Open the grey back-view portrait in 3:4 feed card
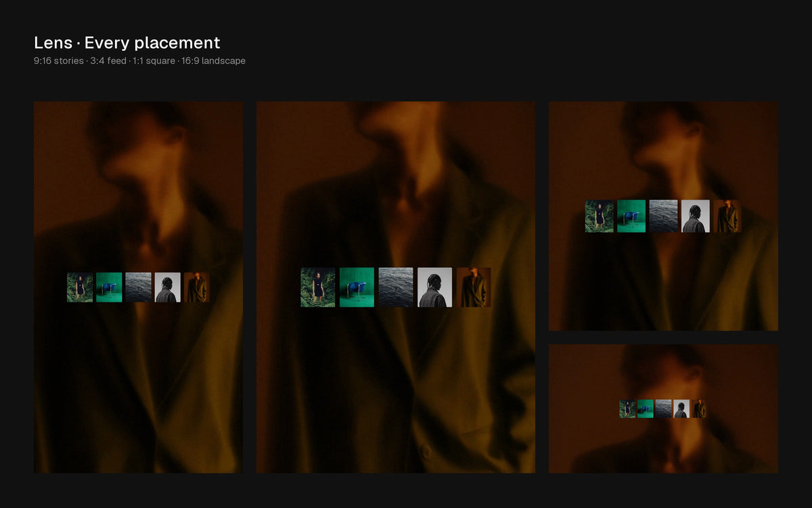Screen dimensions: 812x508 (x=434, y=287)
